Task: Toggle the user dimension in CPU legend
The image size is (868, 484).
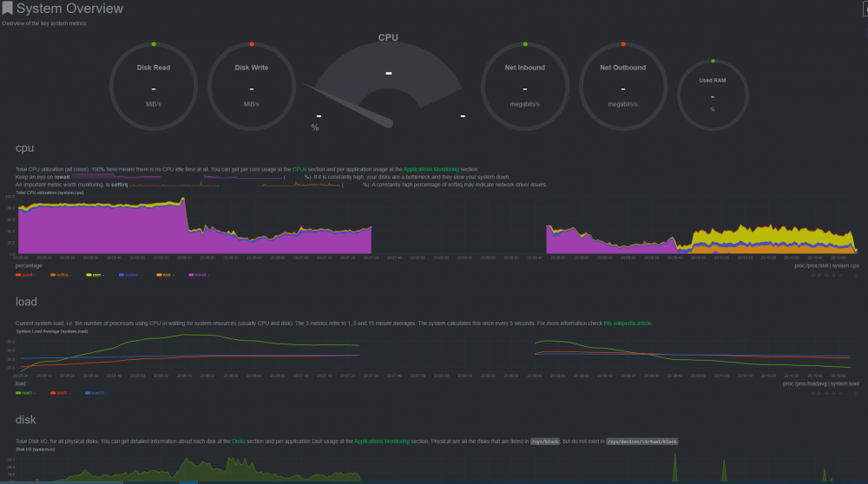Action: coord(95,275)
